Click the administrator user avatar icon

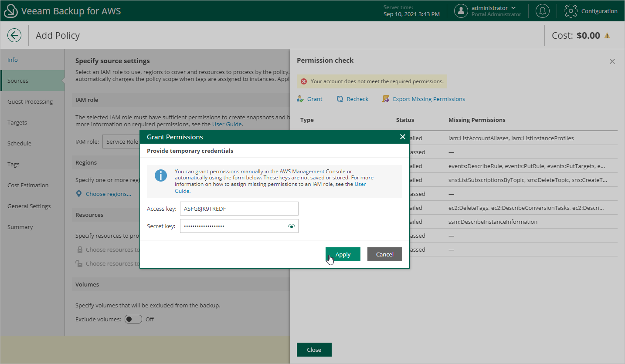[461, 11]
